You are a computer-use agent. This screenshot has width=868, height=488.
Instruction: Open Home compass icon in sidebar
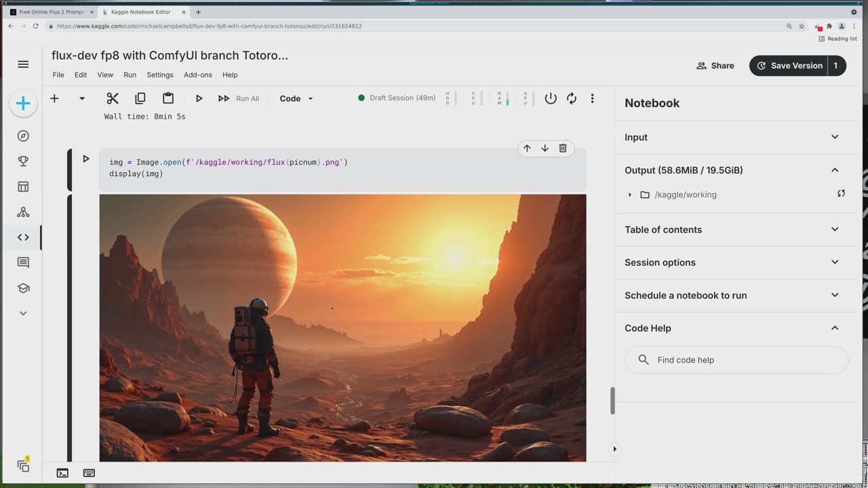coord(23,136)
